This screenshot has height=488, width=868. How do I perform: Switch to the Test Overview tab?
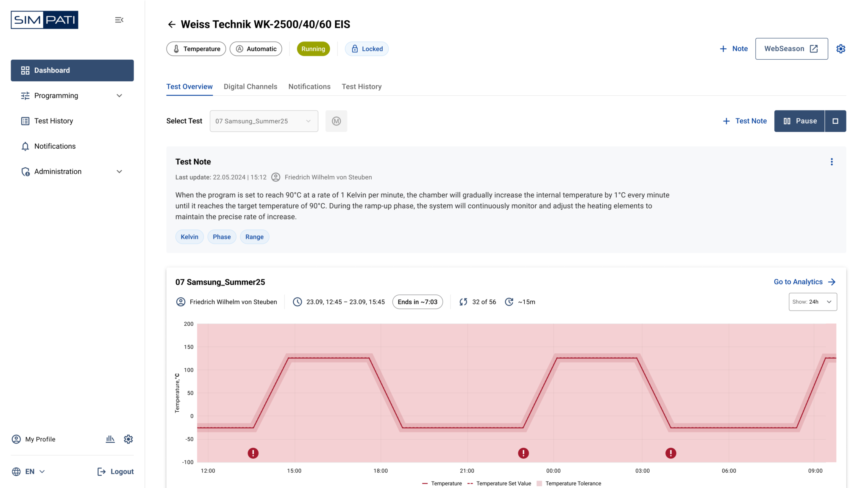(x=189, y=87)
